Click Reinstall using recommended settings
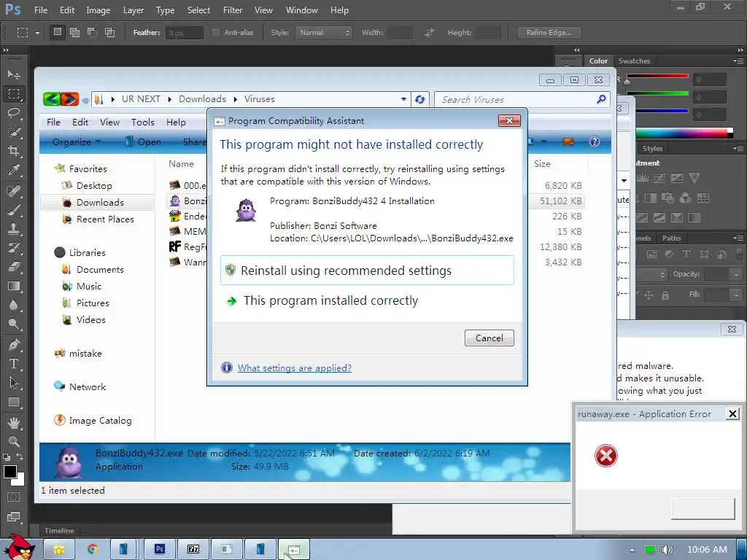Image resolution: width=747 pixels, height=560 pixels. (x=367, y=271)
